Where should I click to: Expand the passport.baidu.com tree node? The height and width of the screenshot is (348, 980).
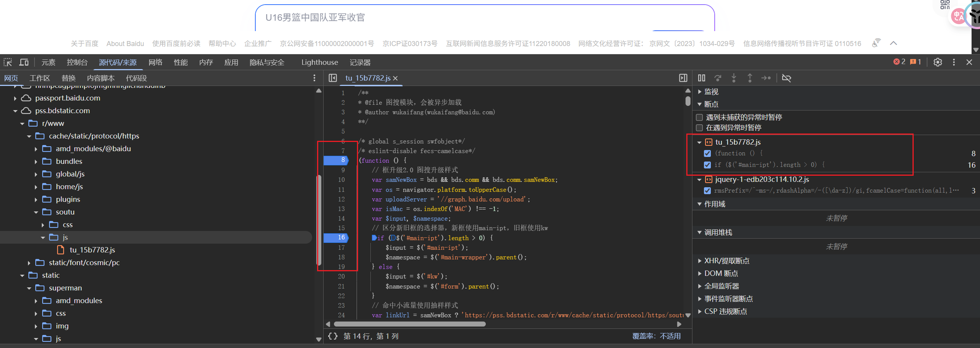(x=15, y=98)
